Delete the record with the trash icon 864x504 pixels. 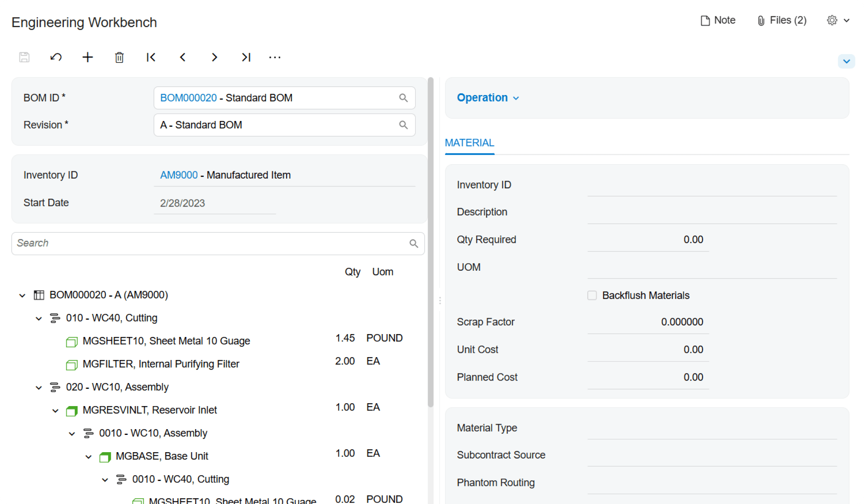point(119,57)
